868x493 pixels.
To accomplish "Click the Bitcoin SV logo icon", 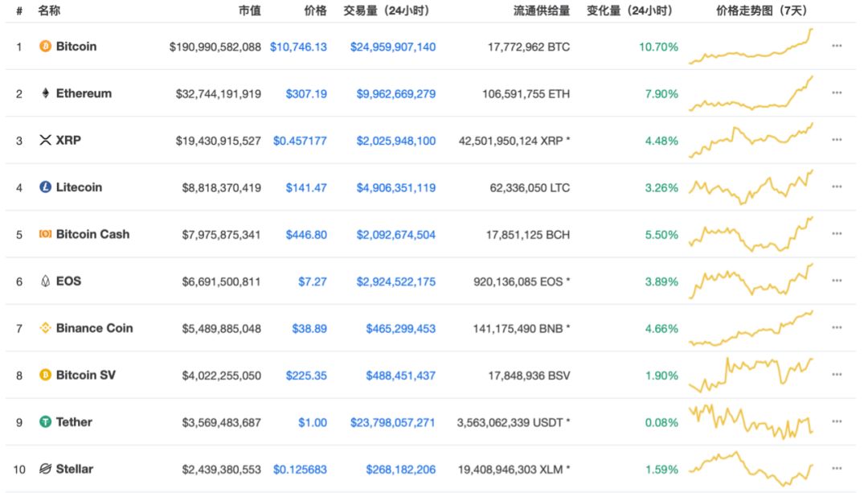I will click(x=45, y=375).
